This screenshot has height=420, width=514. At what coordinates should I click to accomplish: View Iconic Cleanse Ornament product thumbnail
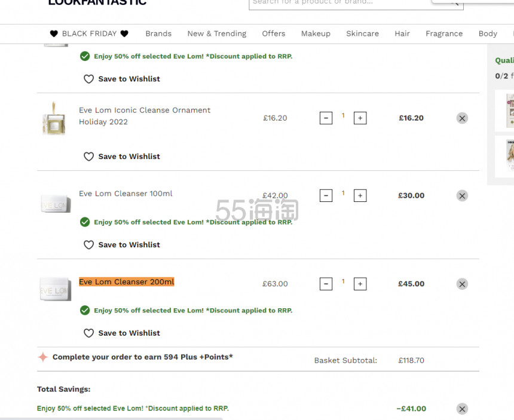pyautogui.click(x=54, y=118)
